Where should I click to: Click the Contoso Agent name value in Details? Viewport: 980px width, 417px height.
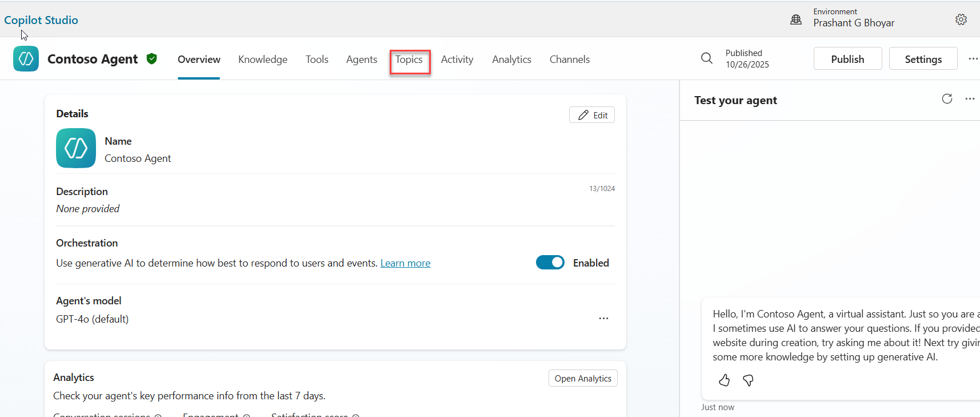[138, 158]
